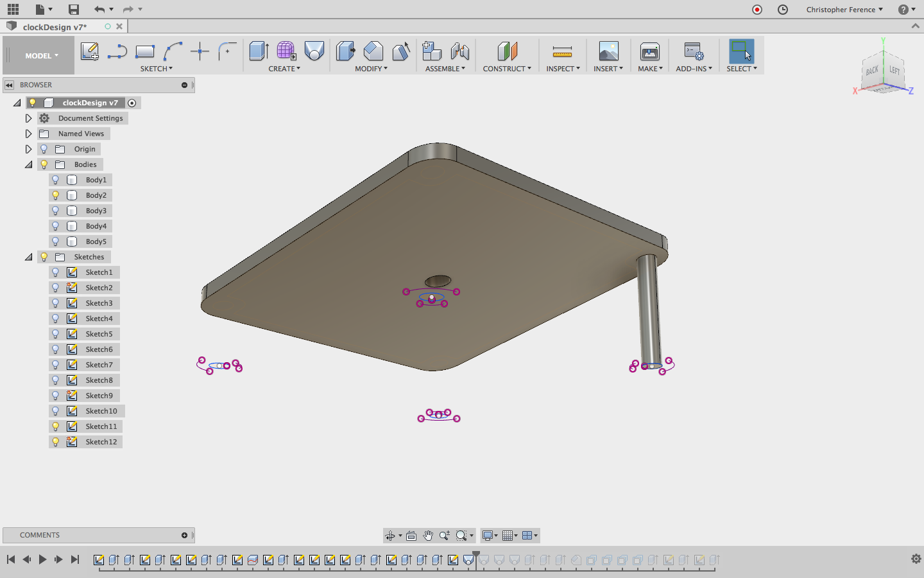This screenshot has width=924, height=578.
Task: Click the Undo arrow
Action: click(x=99, y=9)
